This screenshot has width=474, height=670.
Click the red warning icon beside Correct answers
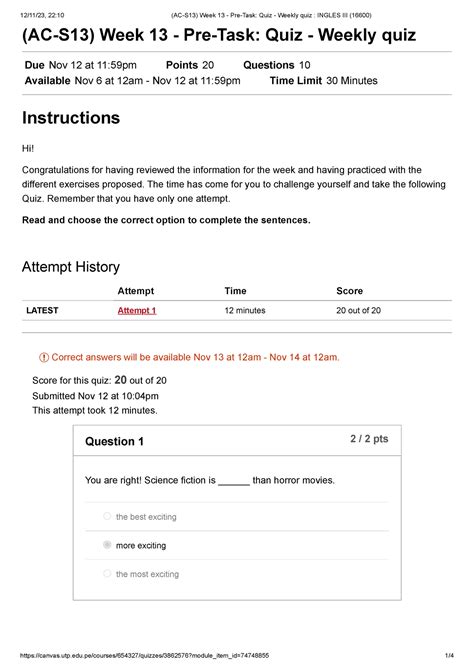44,357
